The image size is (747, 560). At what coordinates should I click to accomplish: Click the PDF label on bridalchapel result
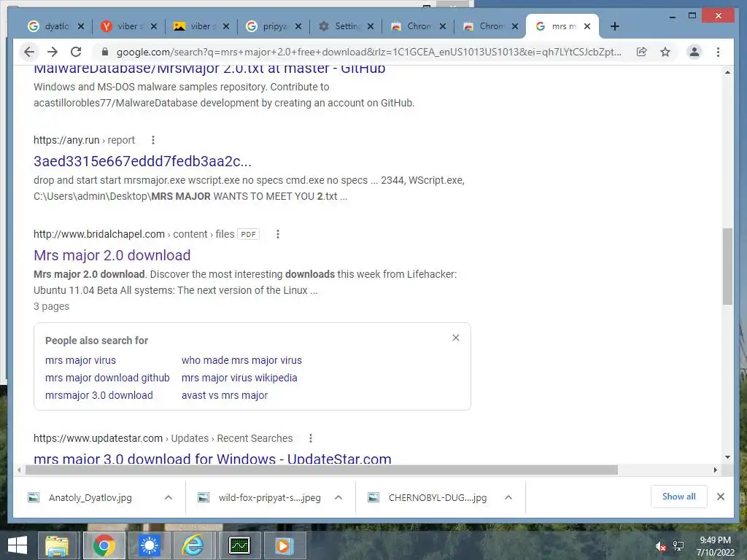coord(248,234)
